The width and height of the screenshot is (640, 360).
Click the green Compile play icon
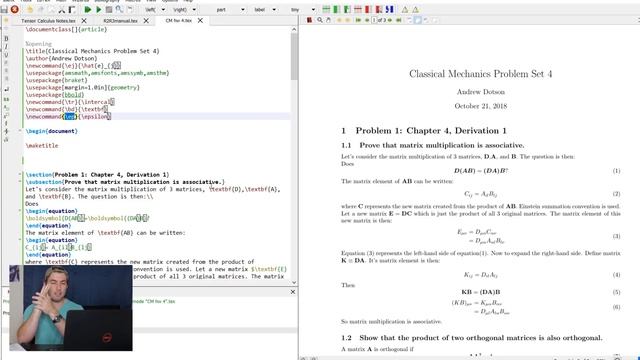[x=98, y=9]
